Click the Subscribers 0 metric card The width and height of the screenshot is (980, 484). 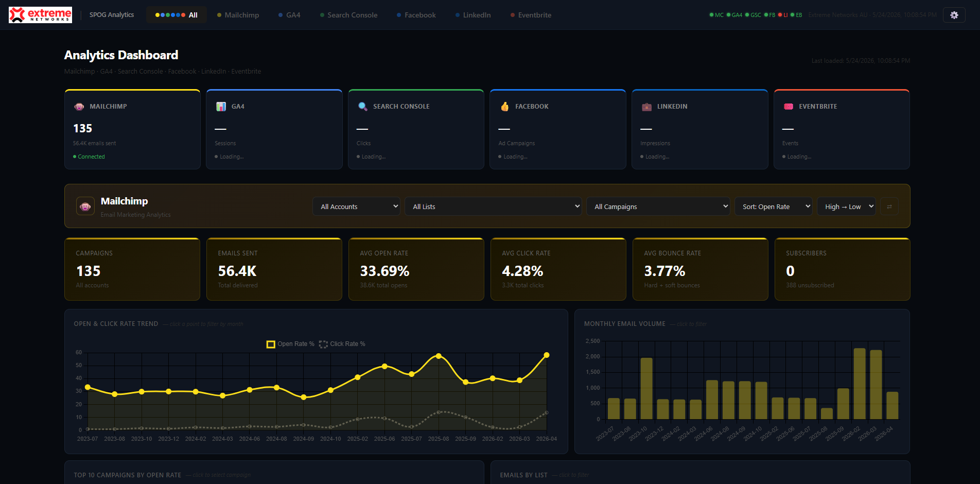click(843, 269)
